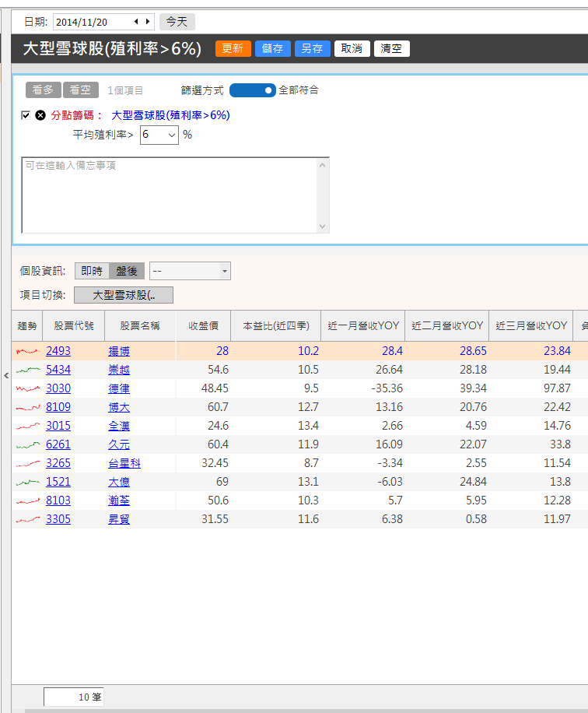Screen dimensions: 588x713
Task: Open the 平均殖利率 percentage dropdown
Action: [159, 135]
